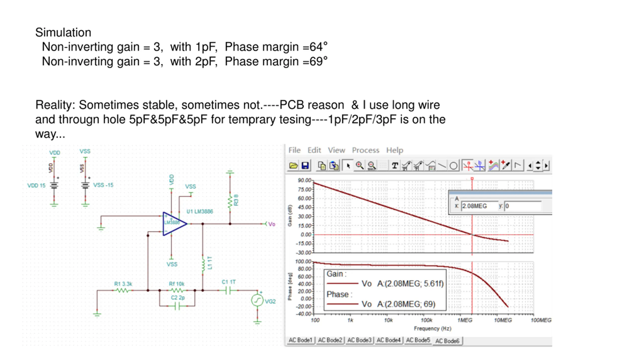
Task: Click the left arrow toolbar button
Action: 530,166
